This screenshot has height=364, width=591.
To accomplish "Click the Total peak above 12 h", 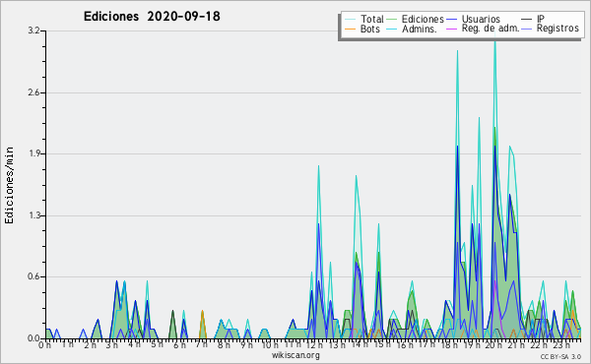I will 318,166.
